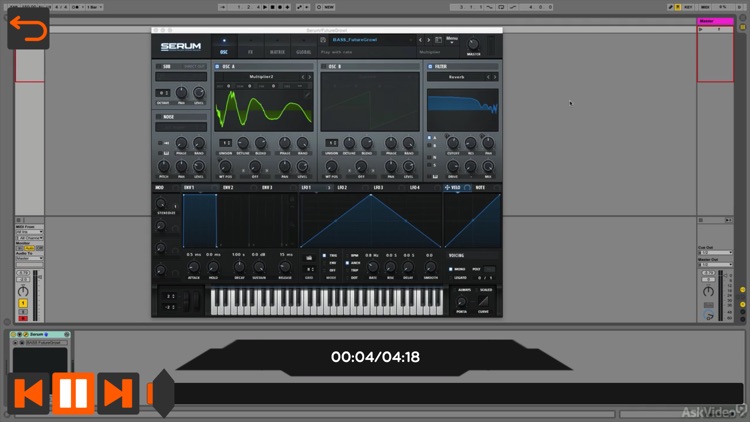750x422 pixels.
Task: Enable LFO BPM sync
Action: (x=347, y=255)
